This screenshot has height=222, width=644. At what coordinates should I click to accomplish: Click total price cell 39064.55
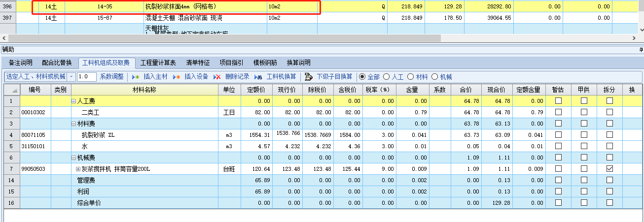489,18
